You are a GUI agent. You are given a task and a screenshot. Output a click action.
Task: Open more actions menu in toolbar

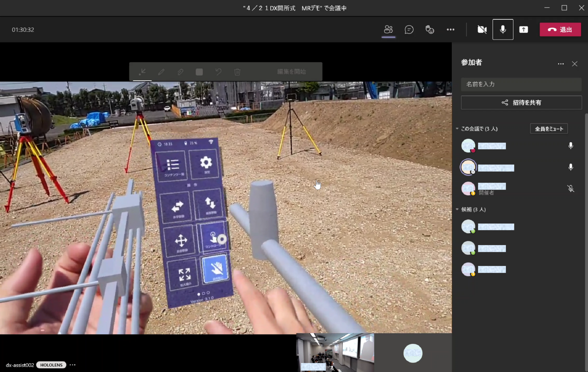tap(450, 29)
